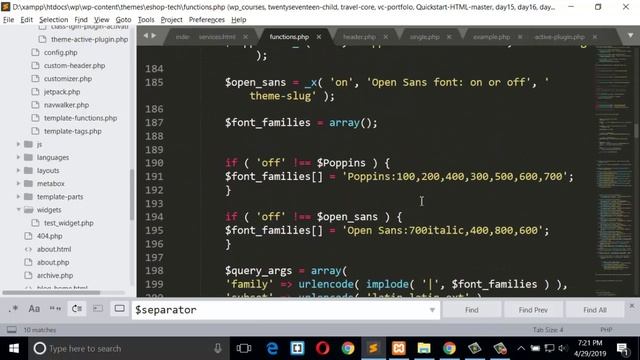Toggle case sensitive search option
Image resolution: width=640 pixels, height=360 pixels.
click(34, 309)
